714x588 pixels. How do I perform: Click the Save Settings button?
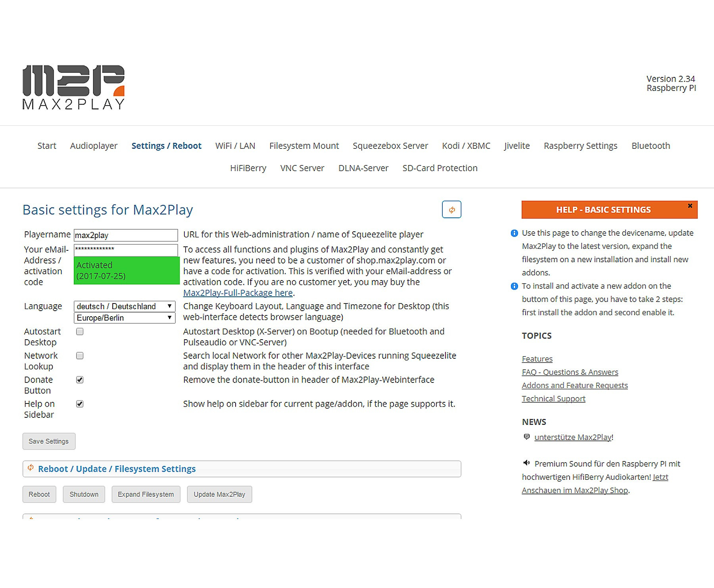pyautogui.click(x=49, y=441)
